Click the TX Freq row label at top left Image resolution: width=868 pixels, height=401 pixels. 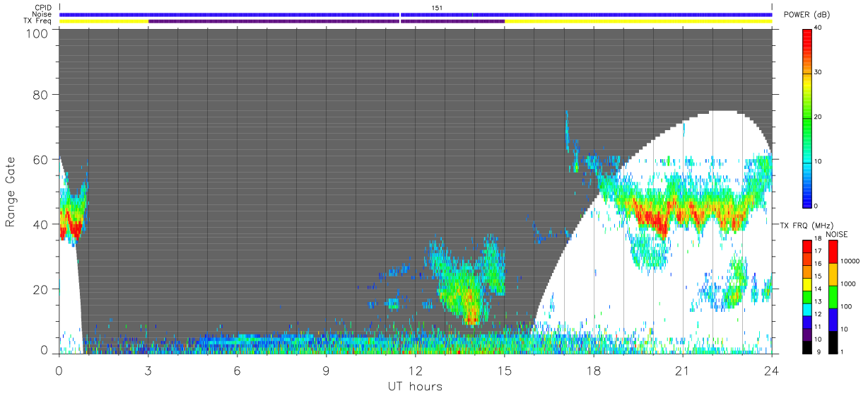(x=38, y=21)
